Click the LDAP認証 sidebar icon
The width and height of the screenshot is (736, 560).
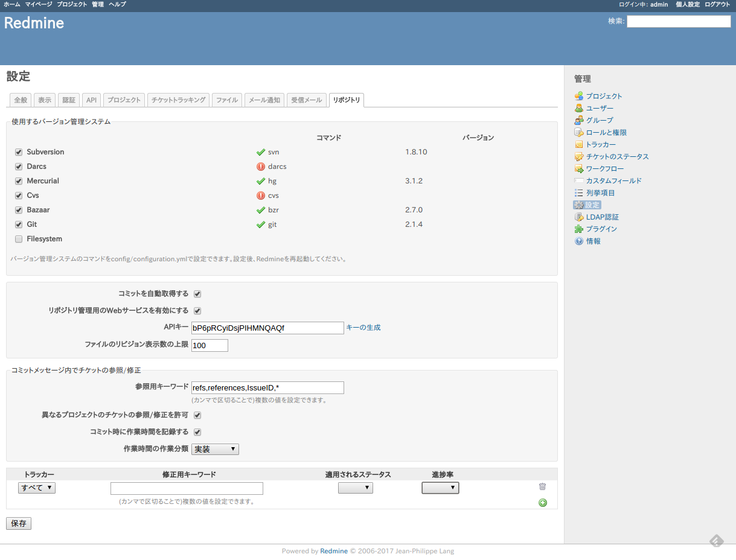579,217
